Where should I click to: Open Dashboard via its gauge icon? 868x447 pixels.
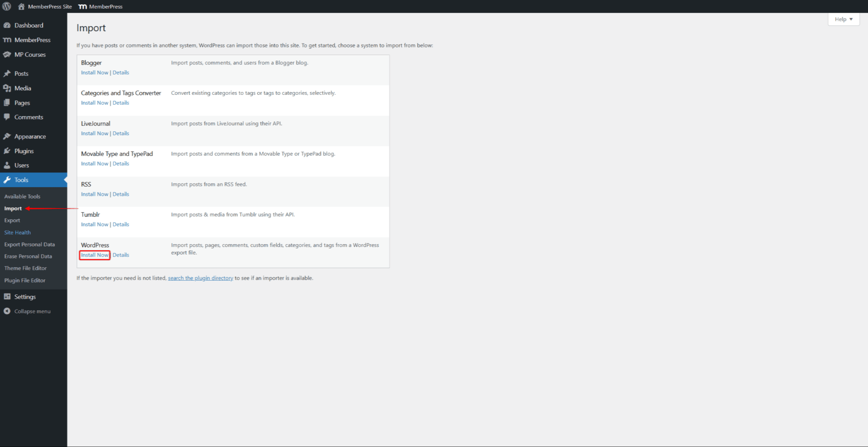pos(7,26)
